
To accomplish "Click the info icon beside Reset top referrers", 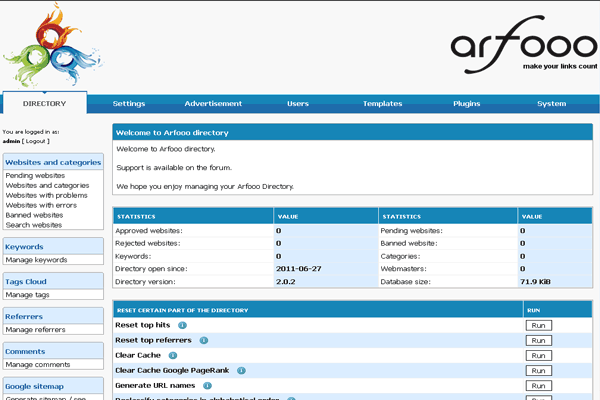I will 204,341.
